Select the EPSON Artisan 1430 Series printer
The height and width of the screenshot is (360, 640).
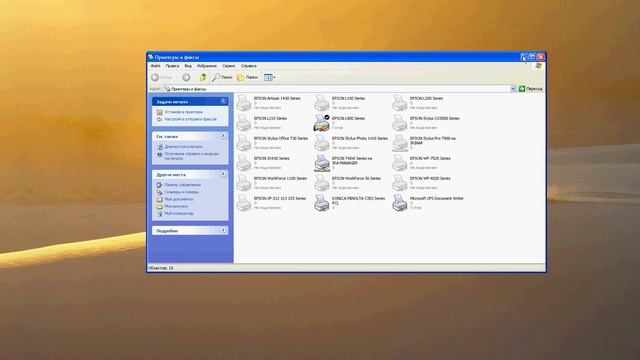[x=269, y=103]
